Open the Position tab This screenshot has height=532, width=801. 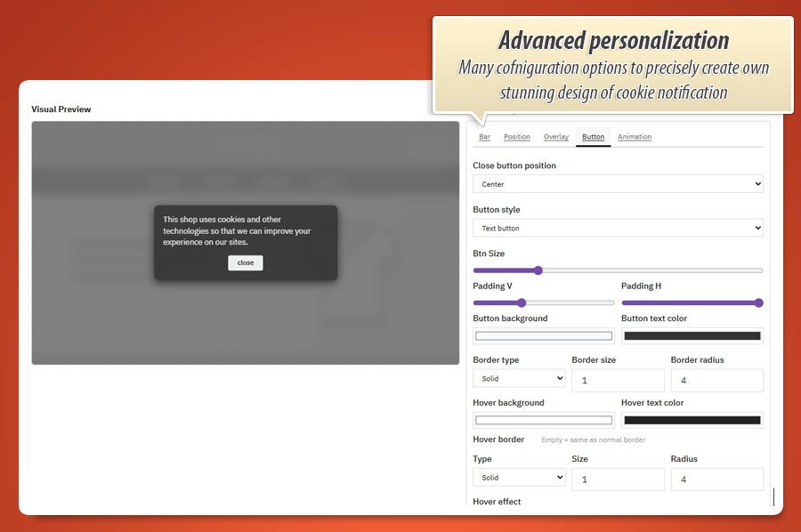point(516,137)
